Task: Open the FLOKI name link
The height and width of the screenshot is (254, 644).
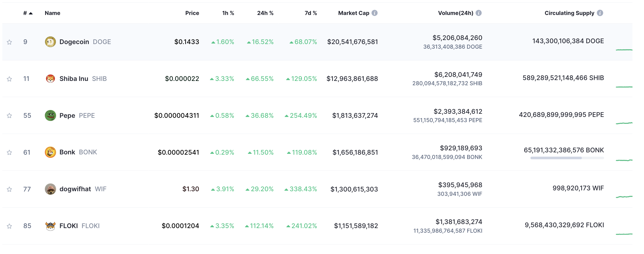Action: (68, 226)
